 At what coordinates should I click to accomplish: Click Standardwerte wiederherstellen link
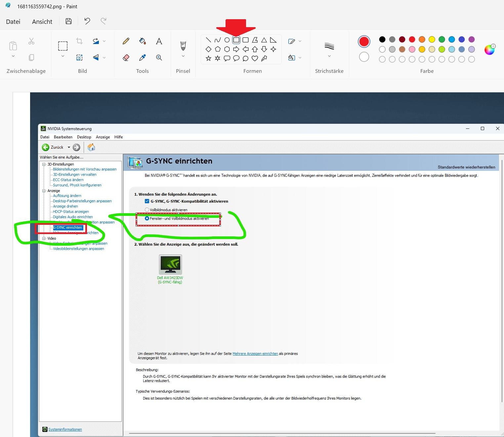[x=466, y=167]
